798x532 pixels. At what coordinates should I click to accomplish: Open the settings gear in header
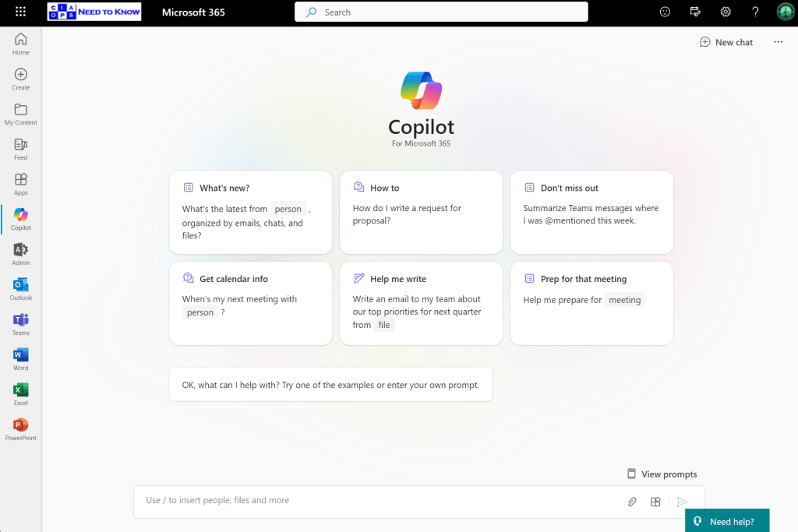(726, 12)
